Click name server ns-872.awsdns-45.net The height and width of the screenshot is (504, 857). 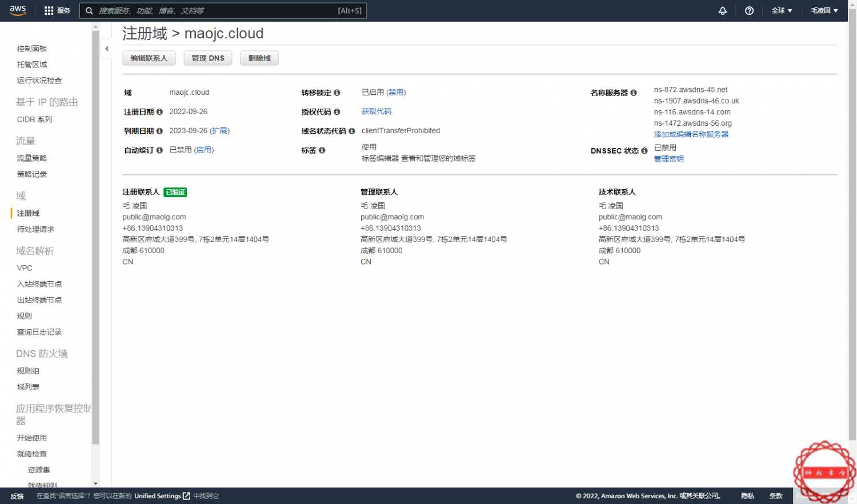[691, 90]
